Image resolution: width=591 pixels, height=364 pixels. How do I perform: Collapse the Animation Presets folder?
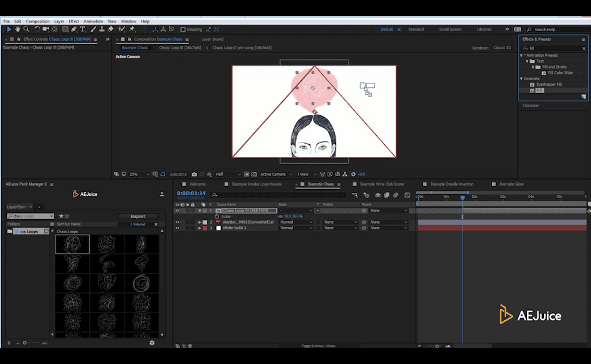tap(522, 56)
